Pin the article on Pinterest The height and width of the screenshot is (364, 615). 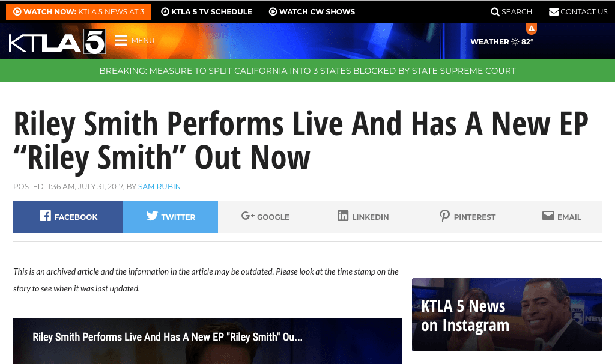[467, 217]
